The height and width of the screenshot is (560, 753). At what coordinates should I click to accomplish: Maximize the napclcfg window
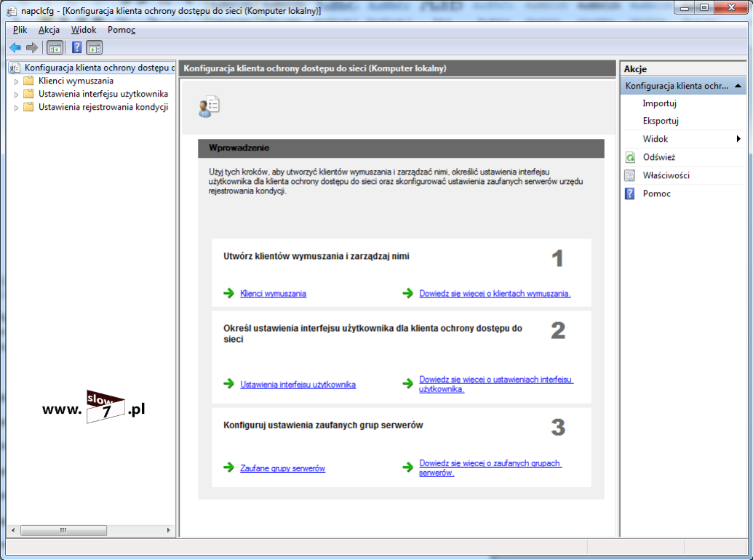tap(704, 8)
